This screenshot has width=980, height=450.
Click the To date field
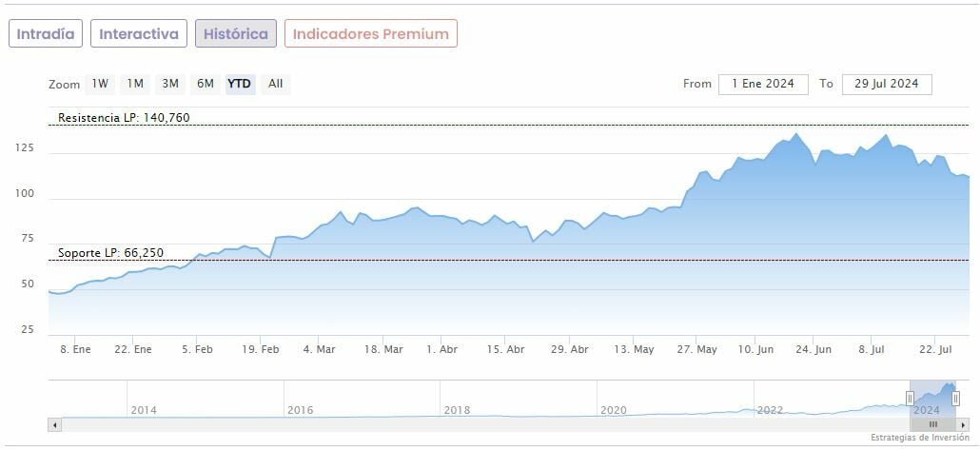[887, 84]
